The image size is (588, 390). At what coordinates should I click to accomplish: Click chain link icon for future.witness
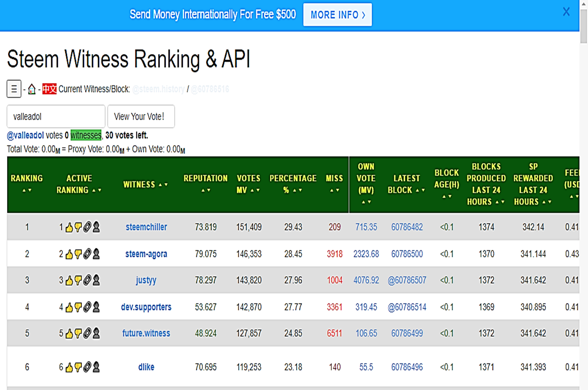87,333
